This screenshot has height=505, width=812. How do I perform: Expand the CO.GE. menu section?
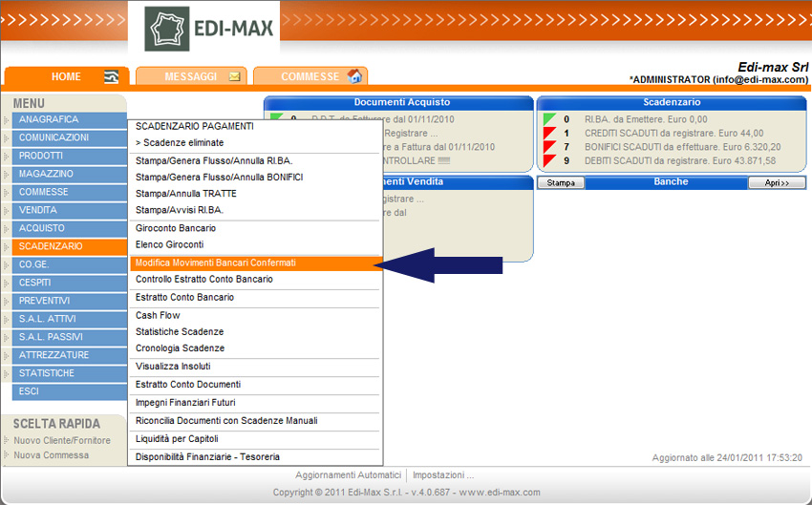[x=7, y=264]
